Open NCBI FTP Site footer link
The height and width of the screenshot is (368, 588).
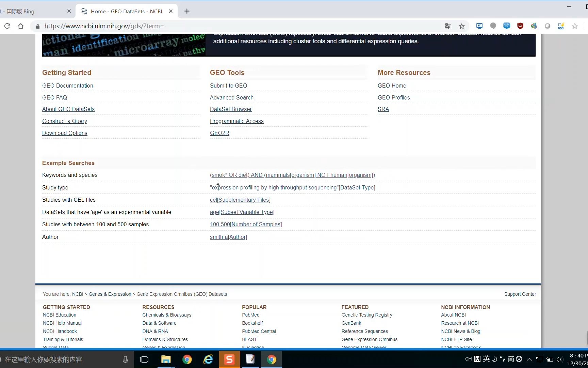pos(457,339)
